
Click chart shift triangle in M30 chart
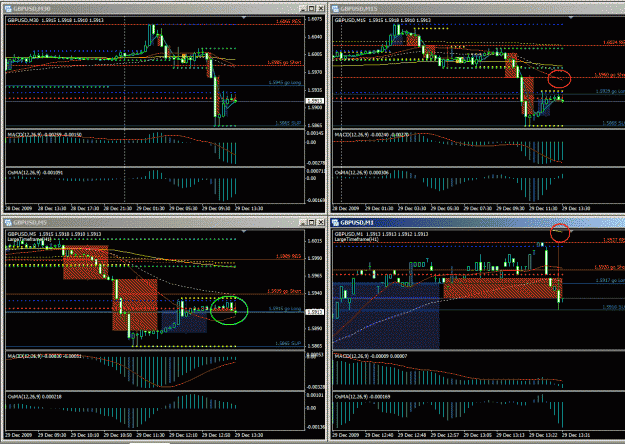click(x=244, y=18)
